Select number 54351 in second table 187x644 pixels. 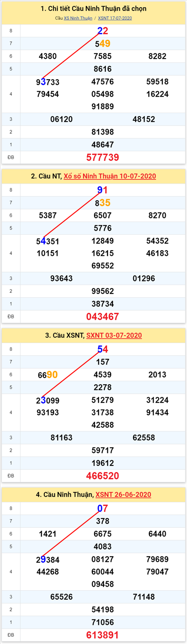(48, 241)
